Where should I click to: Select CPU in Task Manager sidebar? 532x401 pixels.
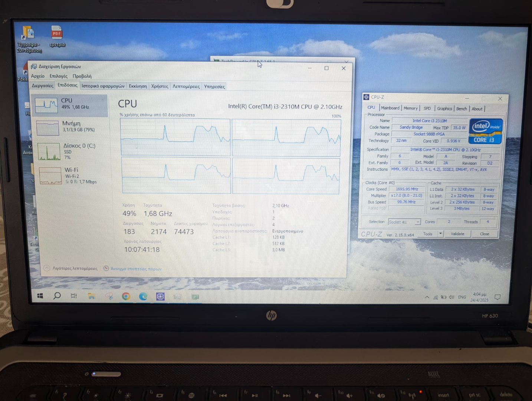point(70,105)
